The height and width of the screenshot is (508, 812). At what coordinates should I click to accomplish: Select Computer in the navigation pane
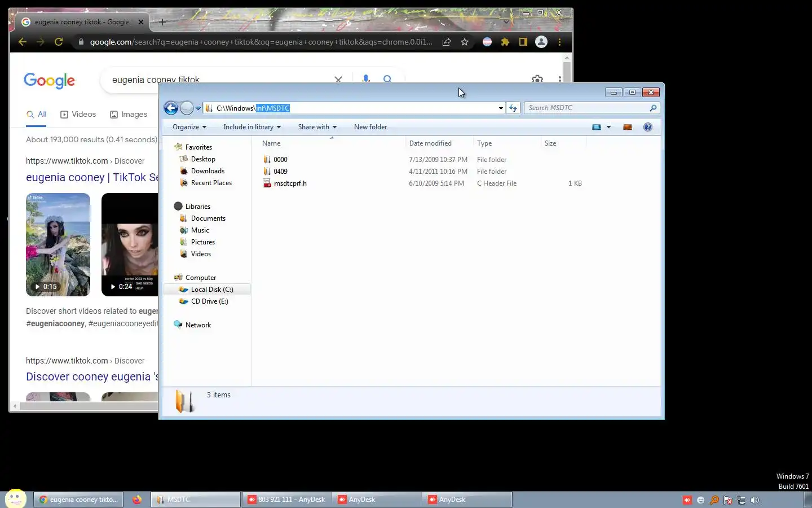(x=195, y=278)
